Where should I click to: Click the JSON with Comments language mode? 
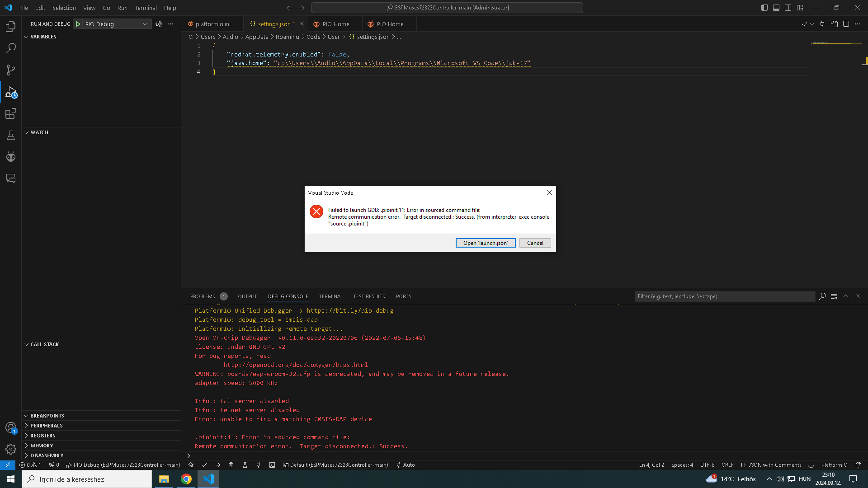[775, 465]
